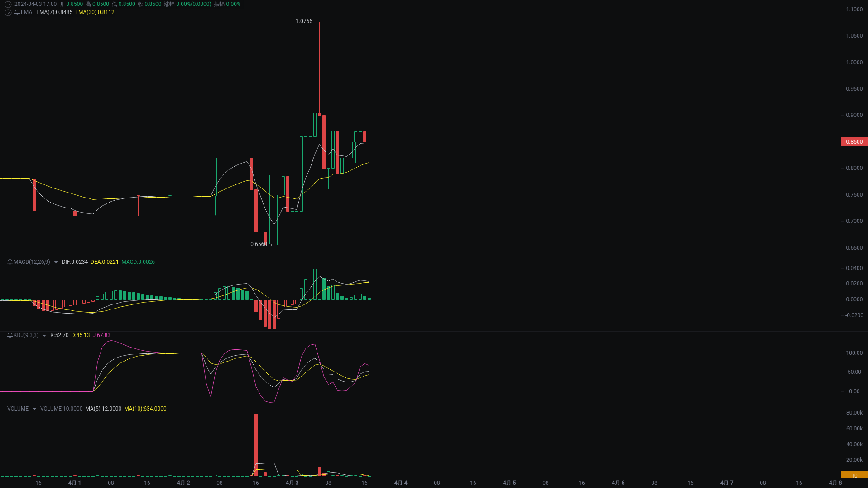Click the DIF:0.0234 readout
Viewport: 868px width, 488px height.
coord(75,262)
